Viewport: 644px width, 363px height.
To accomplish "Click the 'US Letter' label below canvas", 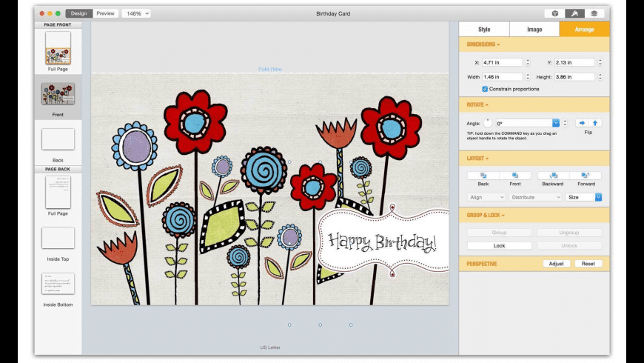I will point(270,347).
